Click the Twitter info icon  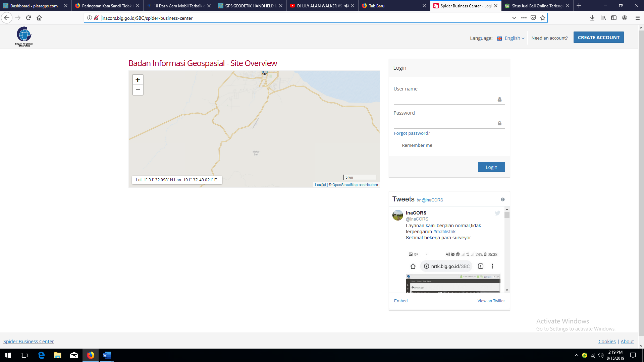click(502, 199)
